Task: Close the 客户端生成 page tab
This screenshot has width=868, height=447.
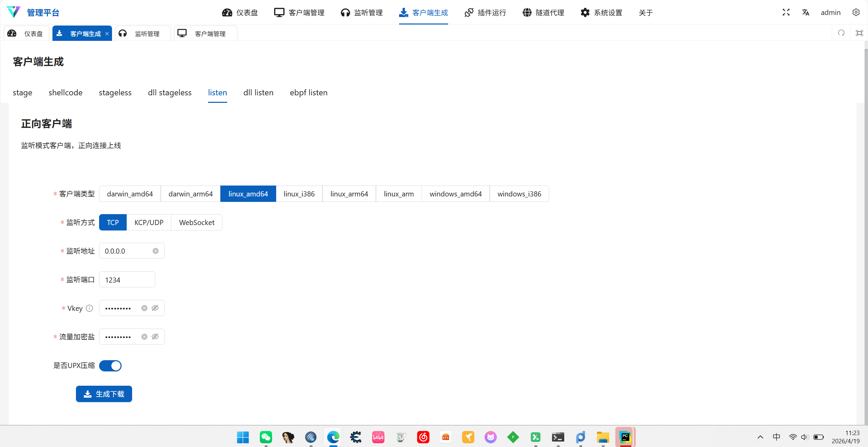Action: (x=107, y=34)
